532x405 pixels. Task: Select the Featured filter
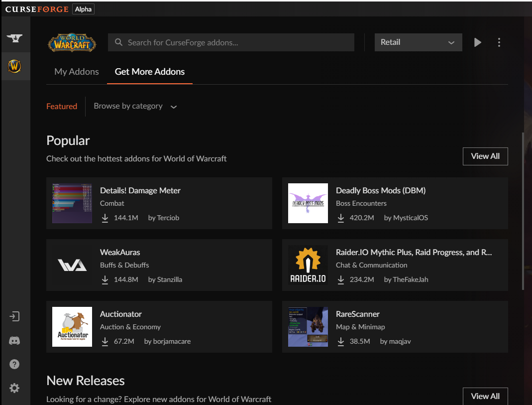click(x=61, y=106)
